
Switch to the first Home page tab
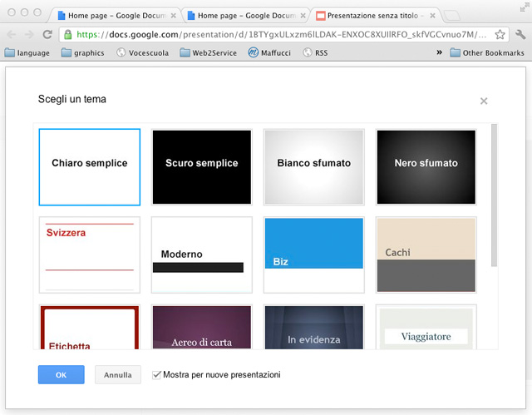pyautogui.click(x=112, y=15)
